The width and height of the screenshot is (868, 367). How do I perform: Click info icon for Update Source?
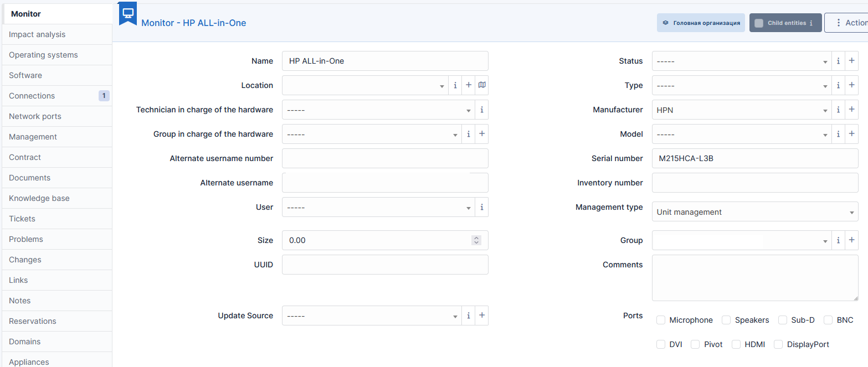(x=469, y=316)
